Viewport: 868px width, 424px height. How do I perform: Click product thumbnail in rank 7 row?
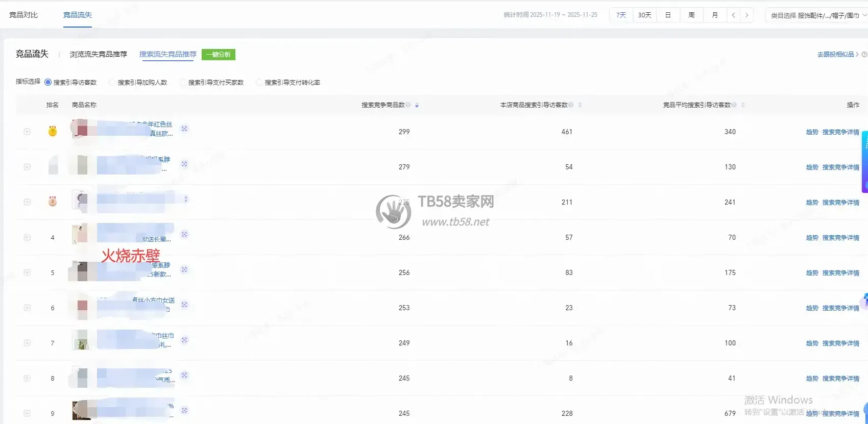tap(82, 340)
